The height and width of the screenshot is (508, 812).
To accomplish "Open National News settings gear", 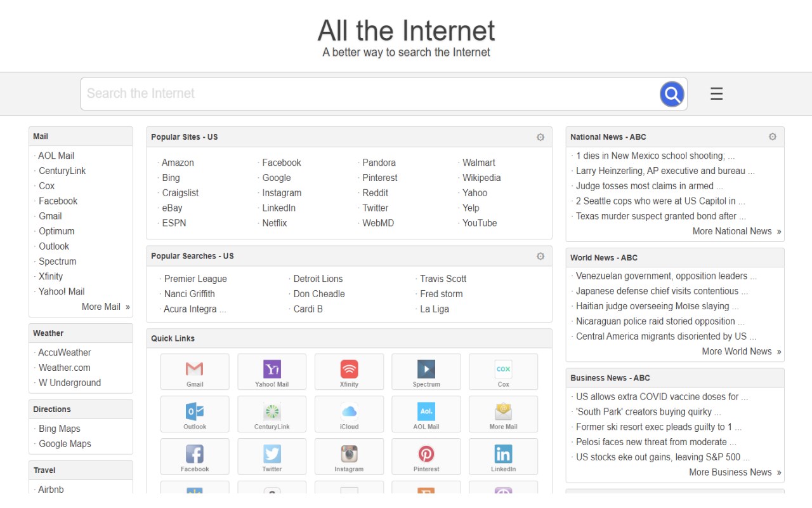I will tap(773, 137).
